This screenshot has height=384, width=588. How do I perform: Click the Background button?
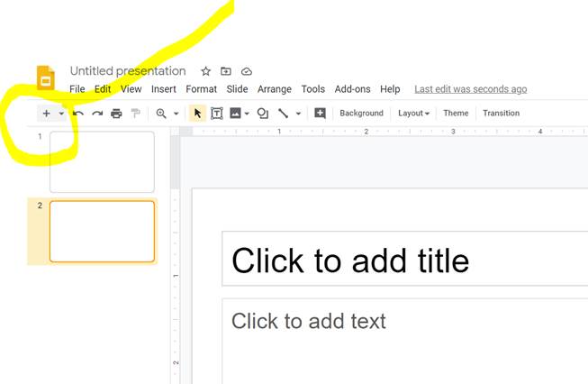click(x=361, y=114)
